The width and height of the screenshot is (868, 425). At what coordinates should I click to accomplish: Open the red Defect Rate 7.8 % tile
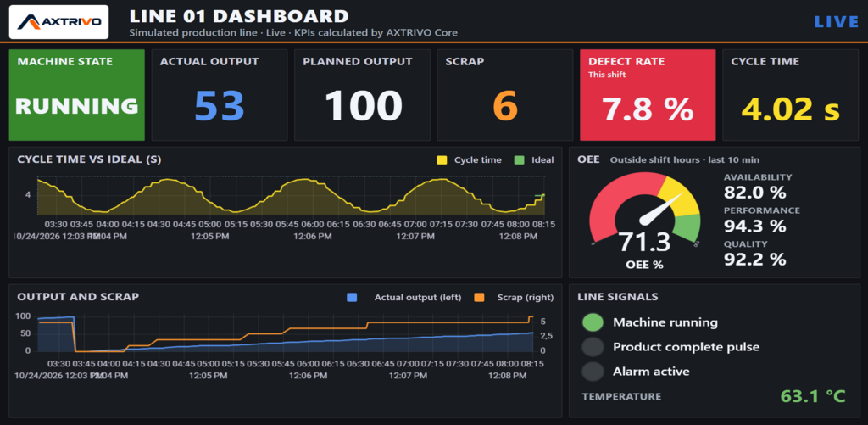tap(648, 95)
